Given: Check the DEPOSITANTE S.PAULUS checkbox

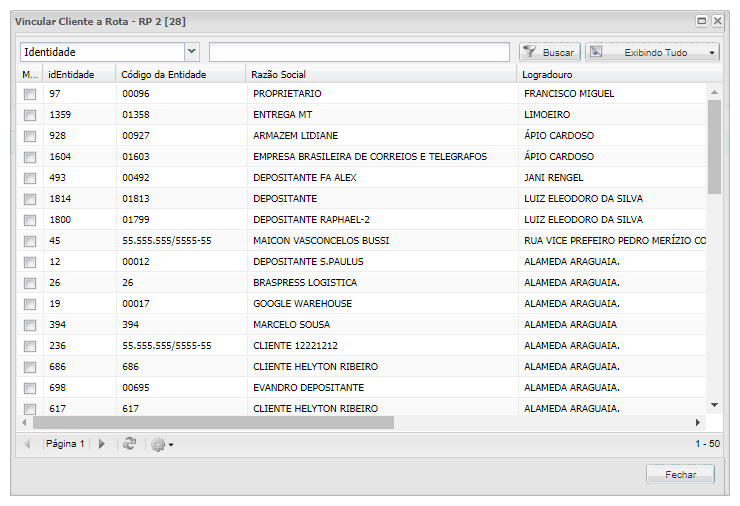Looking at the screenshot, I should 30,262.
